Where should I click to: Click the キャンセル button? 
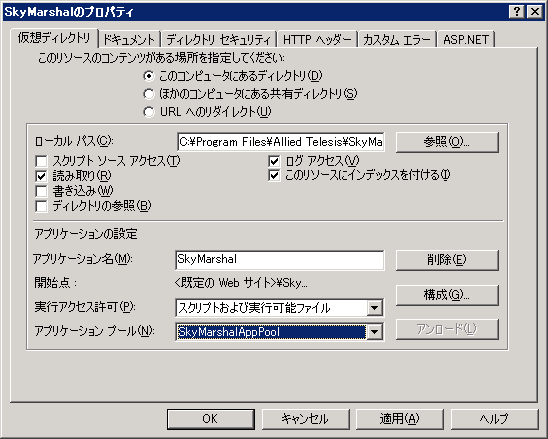[x=305, y=419]
